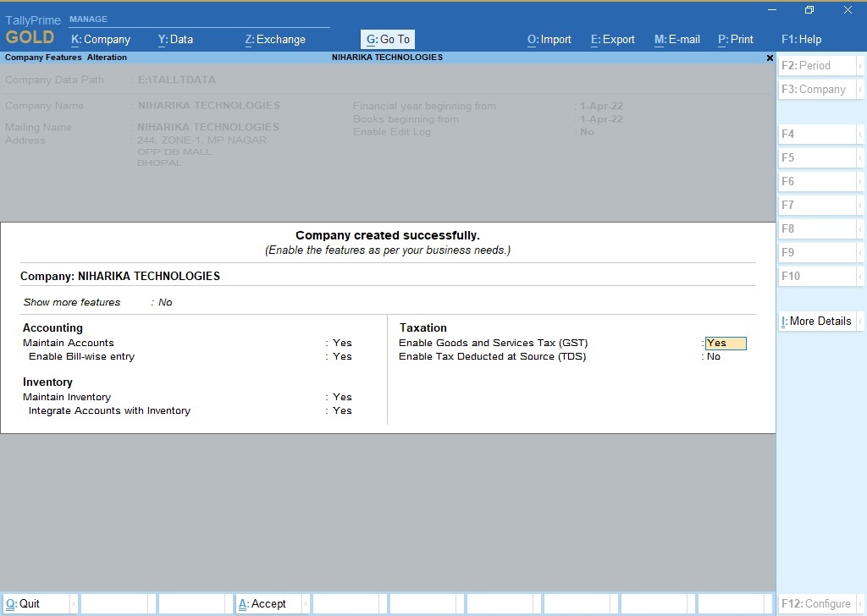This screenshot has width=867, height=616.
Task: Close the TallyPrime application window
Action: pos(848,10)
